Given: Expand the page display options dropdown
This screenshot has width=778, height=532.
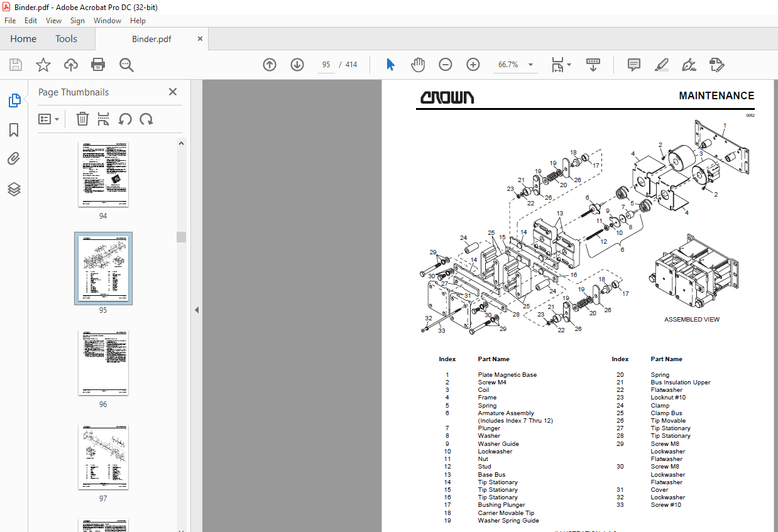Looking at the screenshot, I should 568,65.
